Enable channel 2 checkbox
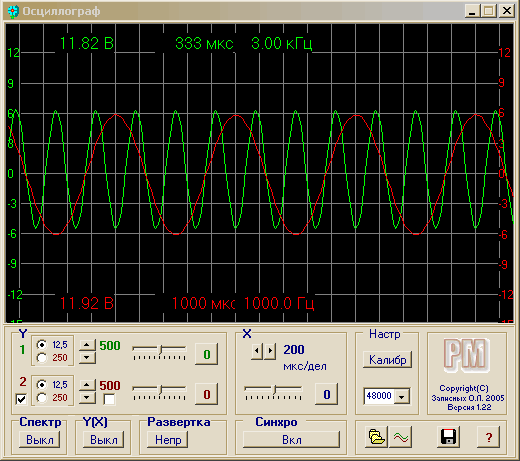 point(21,399)
